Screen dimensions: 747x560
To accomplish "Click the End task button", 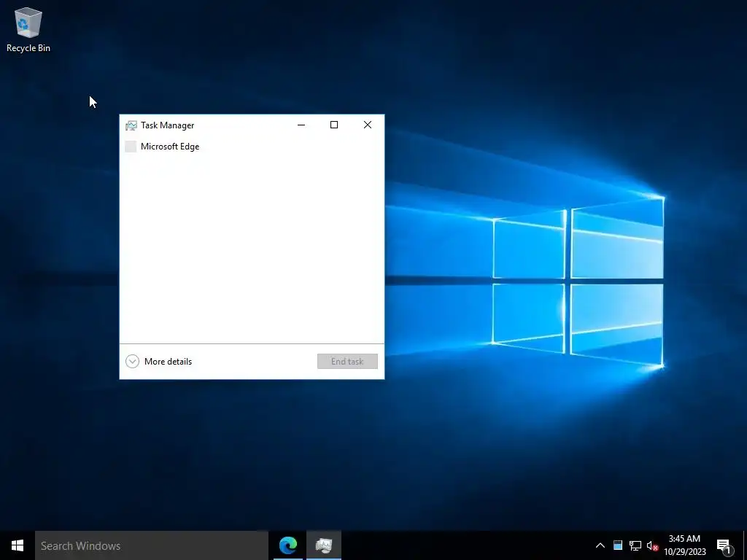I will (x=347, y=362).
